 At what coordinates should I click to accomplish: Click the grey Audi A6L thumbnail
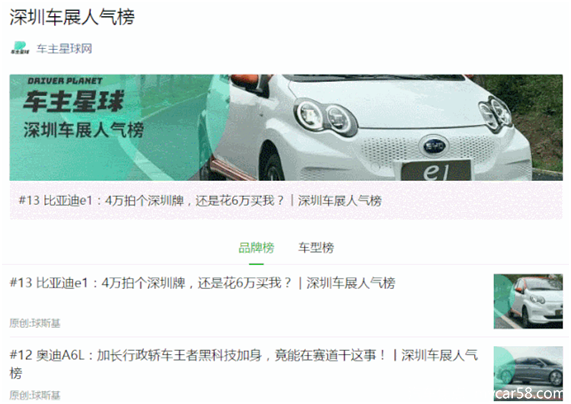tap(528, 373)
